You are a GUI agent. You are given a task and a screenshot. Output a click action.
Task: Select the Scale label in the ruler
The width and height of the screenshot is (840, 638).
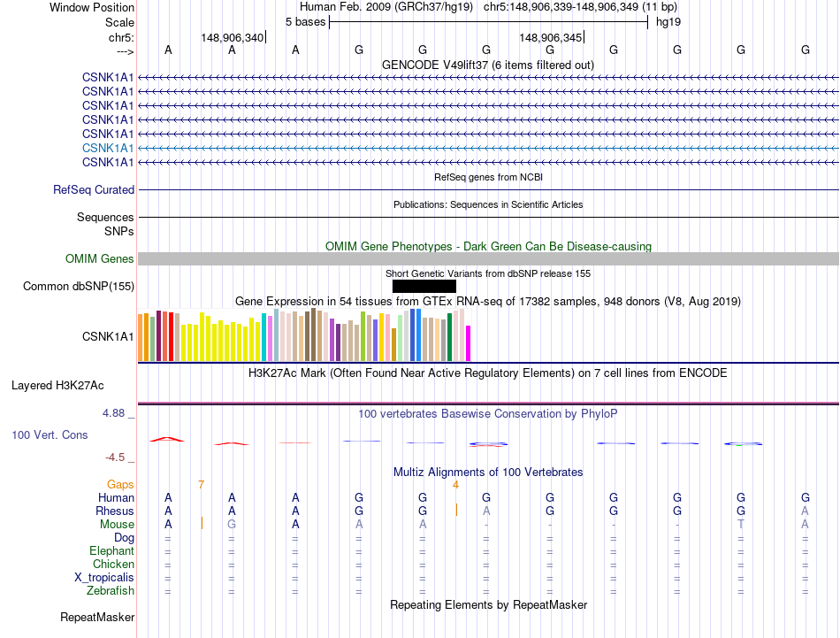[119, 22]
